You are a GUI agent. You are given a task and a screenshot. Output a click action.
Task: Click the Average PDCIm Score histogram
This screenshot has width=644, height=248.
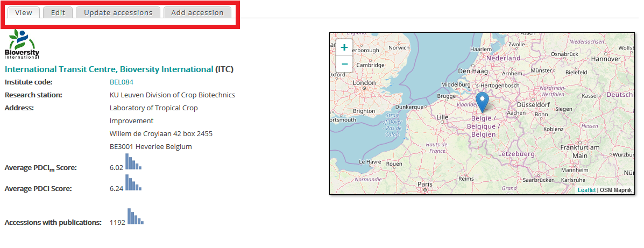click(x=133, y=161)
